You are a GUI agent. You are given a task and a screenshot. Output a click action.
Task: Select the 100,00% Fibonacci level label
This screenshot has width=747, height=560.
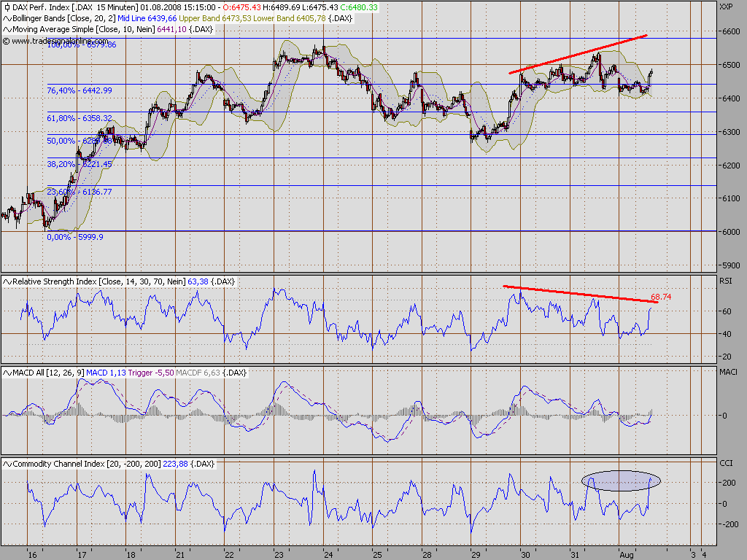click(x=82, y=44)
